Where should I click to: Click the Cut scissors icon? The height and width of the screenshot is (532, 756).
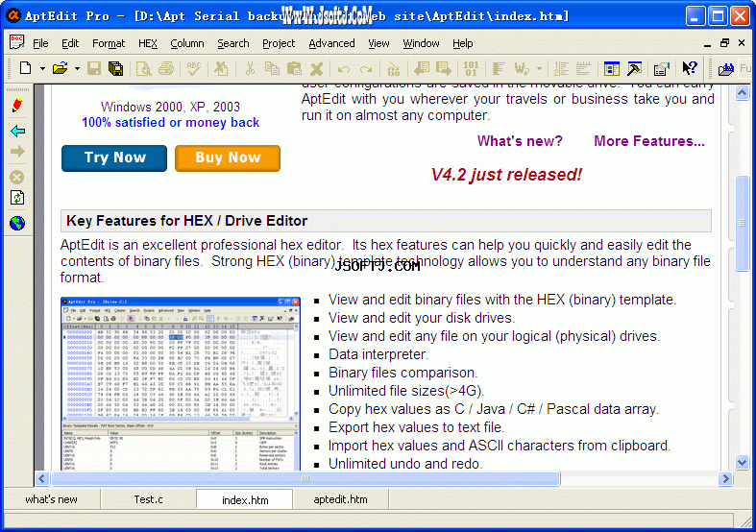250,68
